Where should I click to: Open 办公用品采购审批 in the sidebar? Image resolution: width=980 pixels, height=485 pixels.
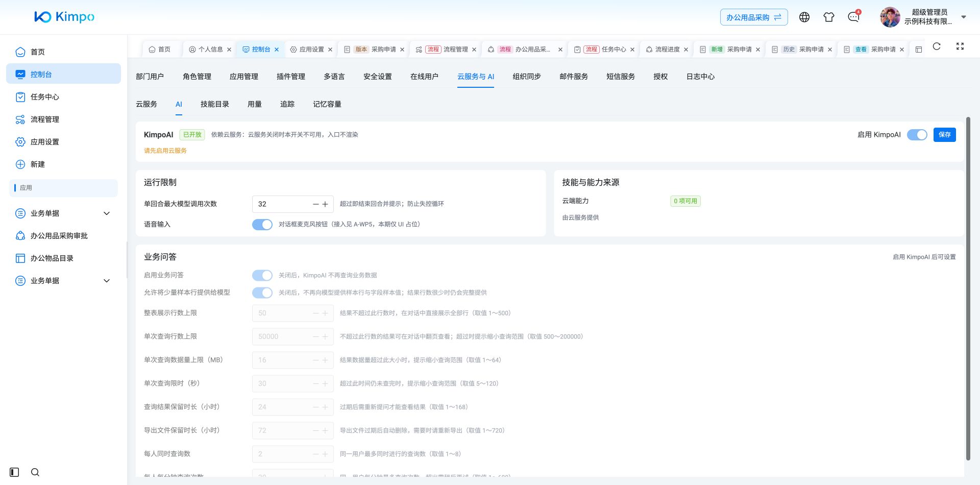(x=63, y=236)
